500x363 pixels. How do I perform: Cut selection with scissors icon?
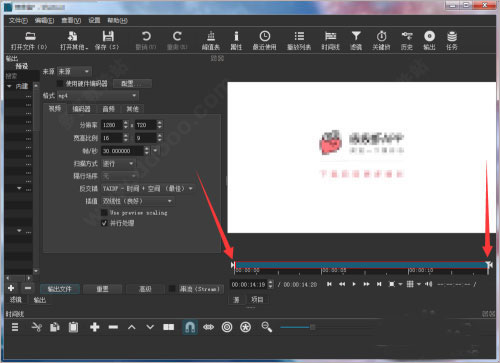[x=36, y=327]
